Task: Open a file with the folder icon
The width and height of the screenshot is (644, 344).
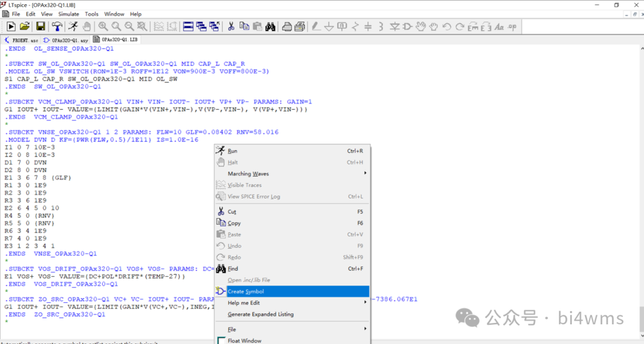Action: 24,26
